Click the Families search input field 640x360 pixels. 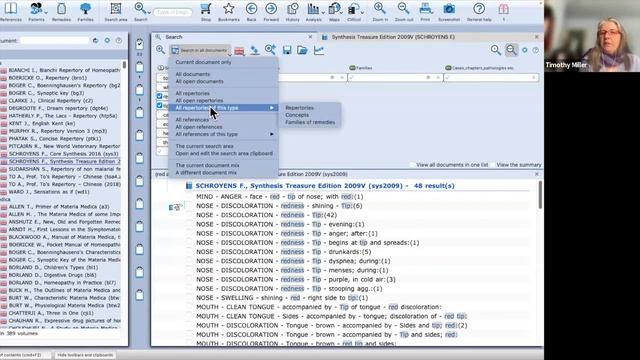[395, 78]
